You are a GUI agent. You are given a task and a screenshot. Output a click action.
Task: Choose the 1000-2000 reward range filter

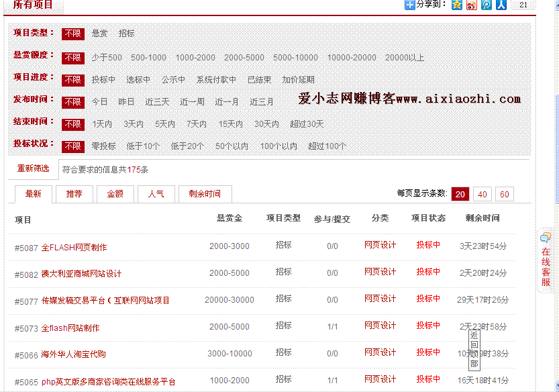(195, 58)
